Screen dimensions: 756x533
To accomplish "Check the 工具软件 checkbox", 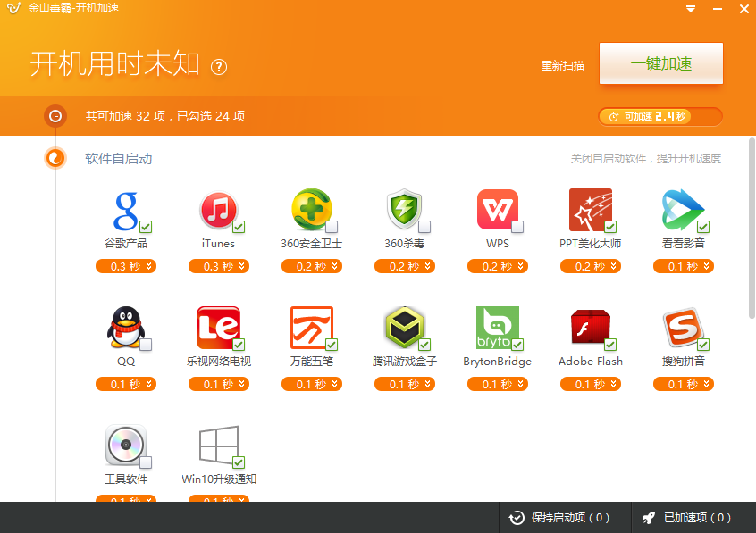I will pyautogui.click(x=146, y=462).
